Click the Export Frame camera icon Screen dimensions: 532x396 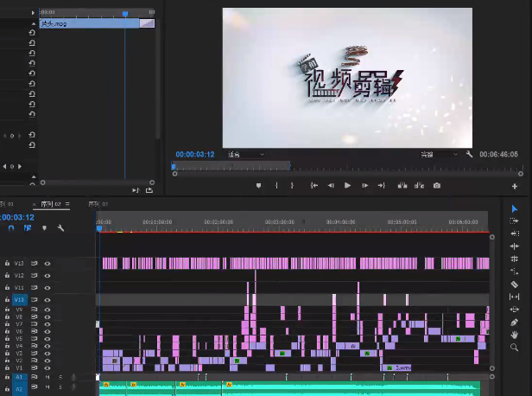click(x=437, y=186)
